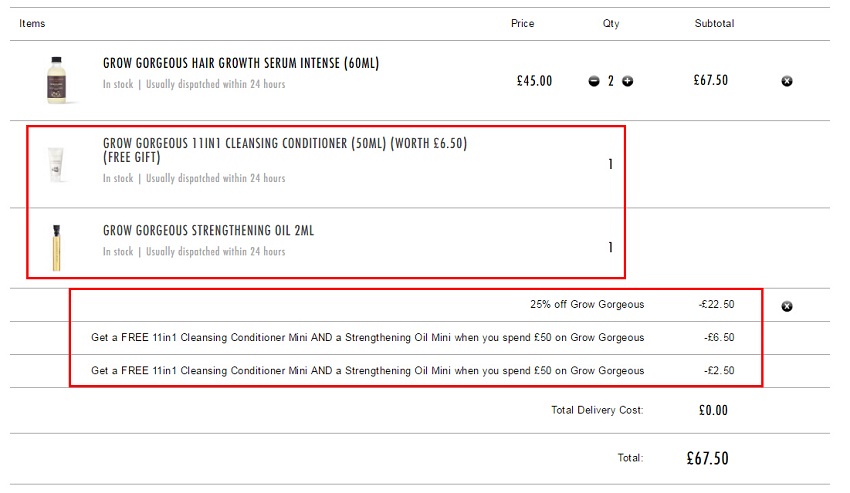The image size is (850, 493).
Task: Open Cleansing Conditioner product thumbnail
Action: [55, 164]
